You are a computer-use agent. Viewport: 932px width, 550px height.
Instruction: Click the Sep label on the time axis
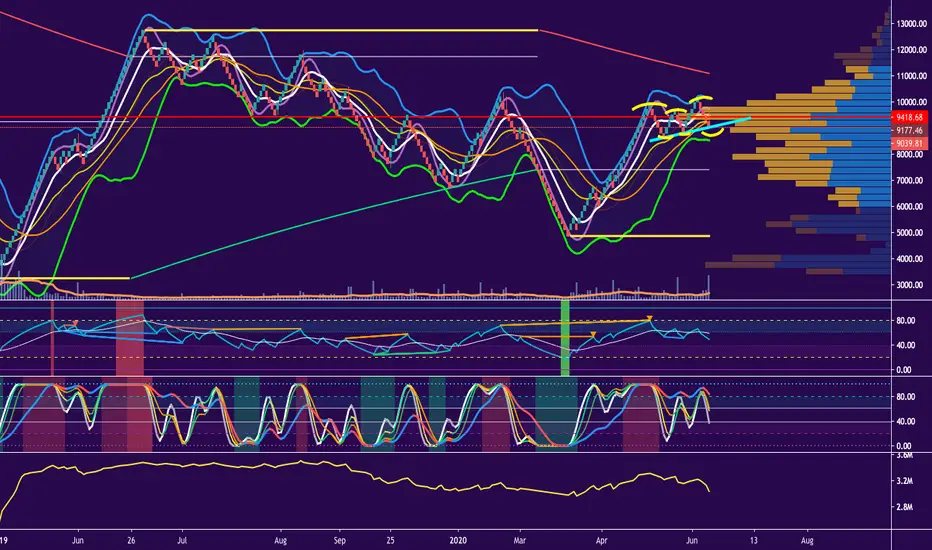coord(339,541)
